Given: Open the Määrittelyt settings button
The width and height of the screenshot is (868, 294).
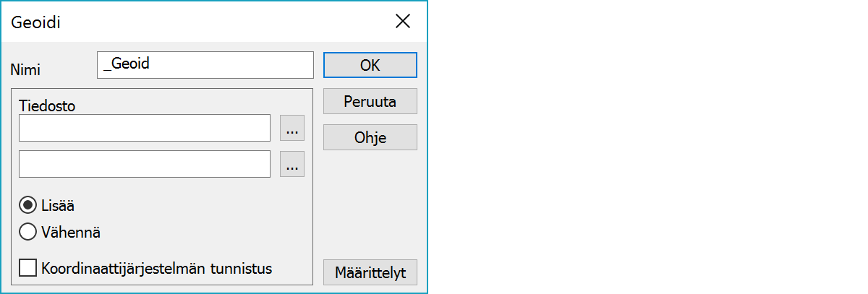Looking at the screenshot, I should point(370,273).
